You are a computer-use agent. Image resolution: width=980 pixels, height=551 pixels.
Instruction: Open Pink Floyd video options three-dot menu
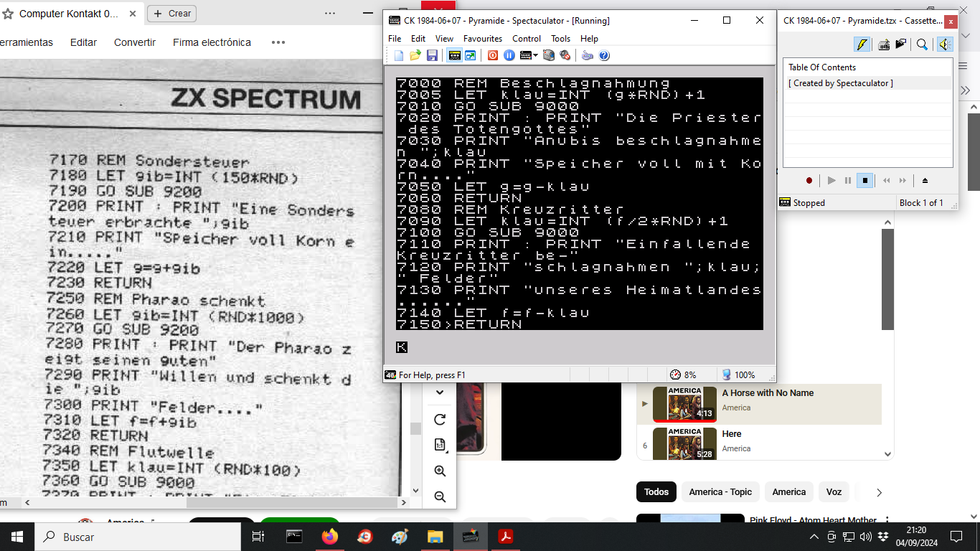887,521
